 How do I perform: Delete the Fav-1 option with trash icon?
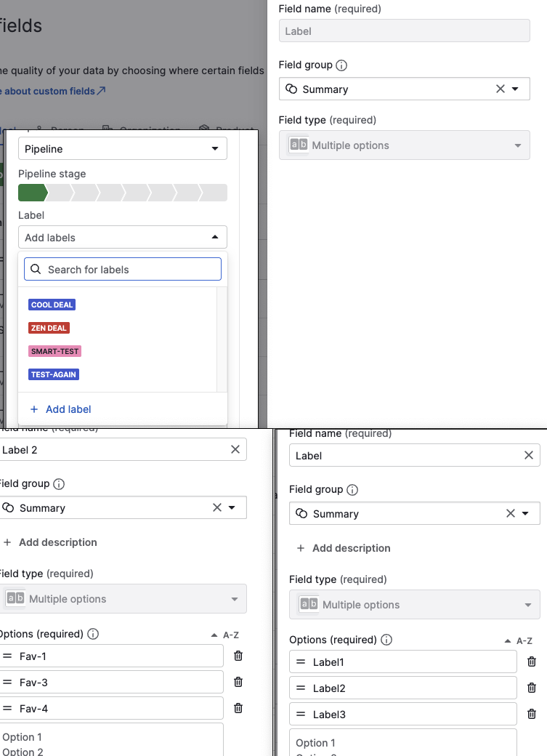click(x=238, y=656)
